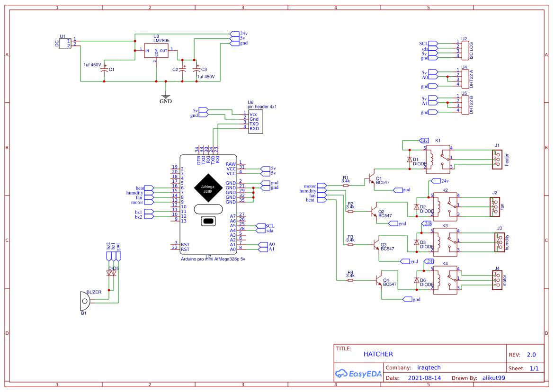
Task: Select pin header 4x1 labeled U6
Action: pyautogui.click(x=255, y=120)
